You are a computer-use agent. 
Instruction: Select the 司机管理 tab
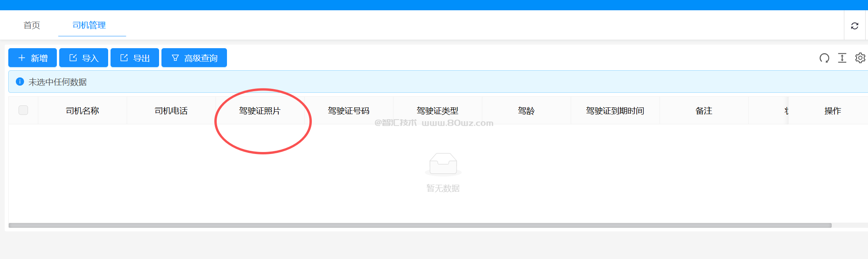point(89,25)
